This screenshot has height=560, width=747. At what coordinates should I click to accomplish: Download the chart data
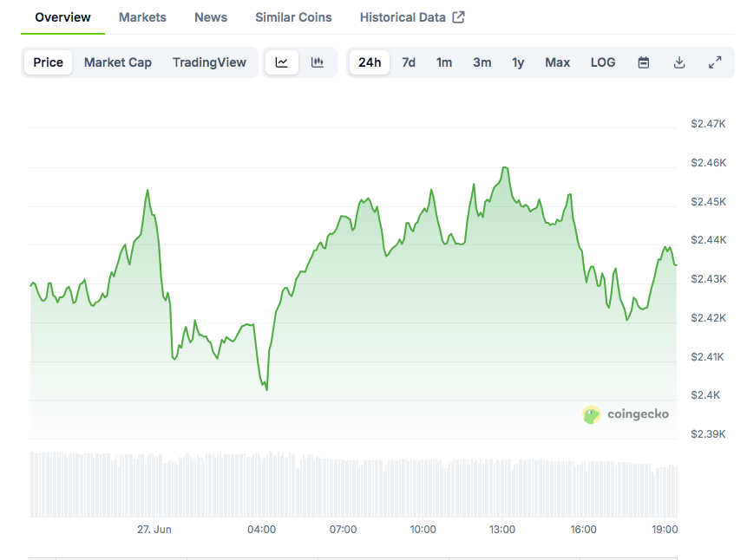679,62
